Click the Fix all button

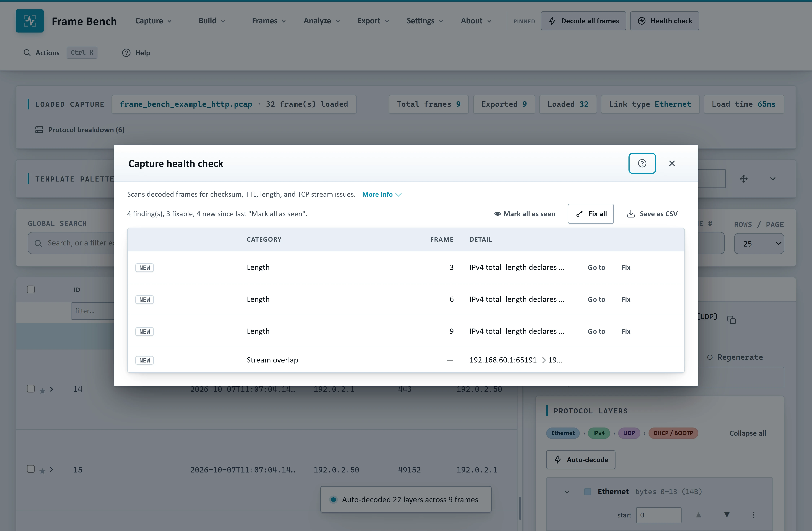[x=591, y=214]
